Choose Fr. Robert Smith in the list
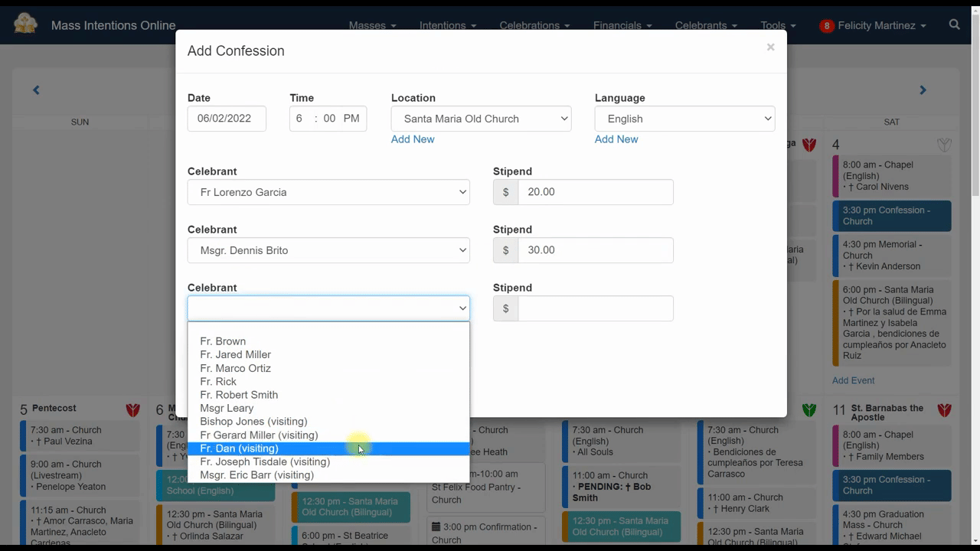 click(x=328, y=395)
